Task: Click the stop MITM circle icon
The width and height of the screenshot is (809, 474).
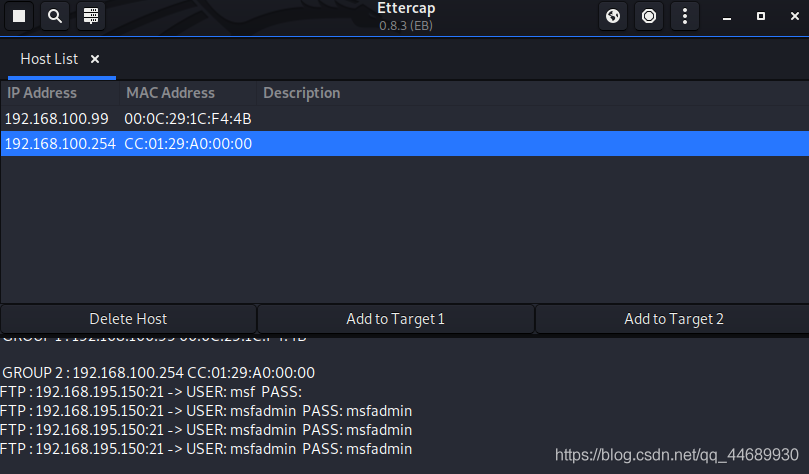Action: tap(649, 16)
